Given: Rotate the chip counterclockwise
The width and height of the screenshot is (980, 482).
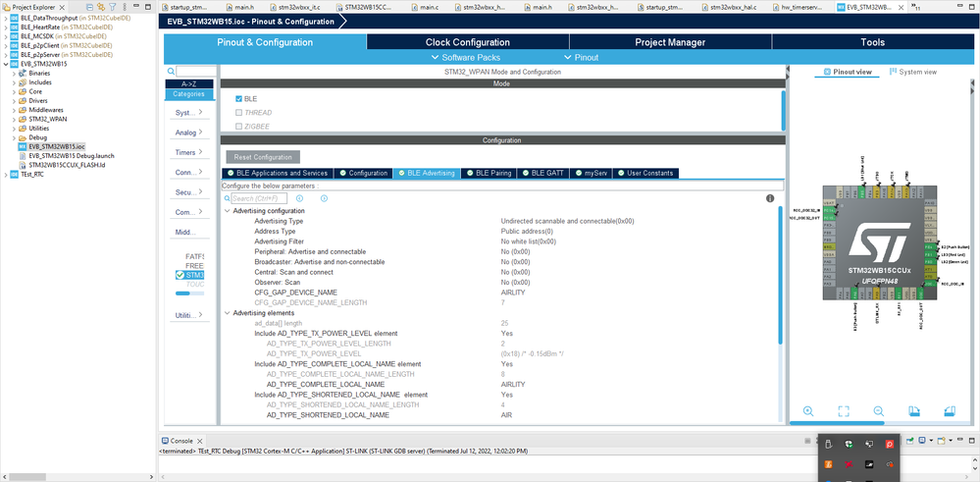Looking at the screenshot, I should coord(950,410).
